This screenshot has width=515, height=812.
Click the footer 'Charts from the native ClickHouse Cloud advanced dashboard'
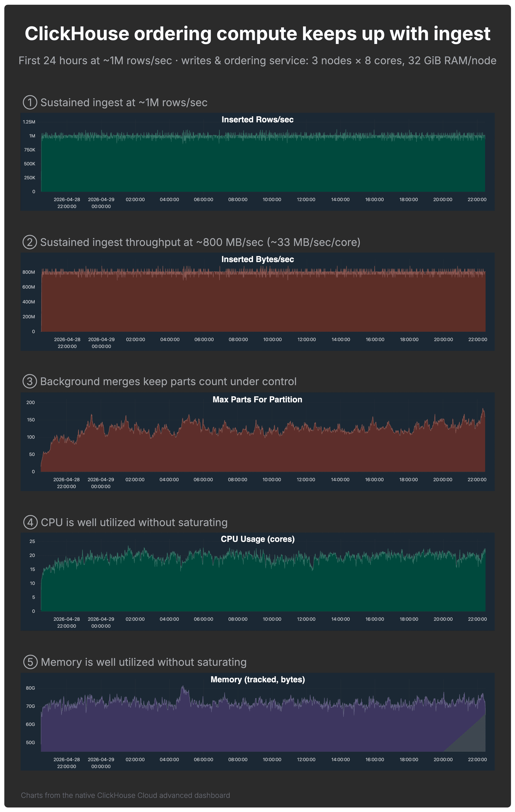click(125, 795)
